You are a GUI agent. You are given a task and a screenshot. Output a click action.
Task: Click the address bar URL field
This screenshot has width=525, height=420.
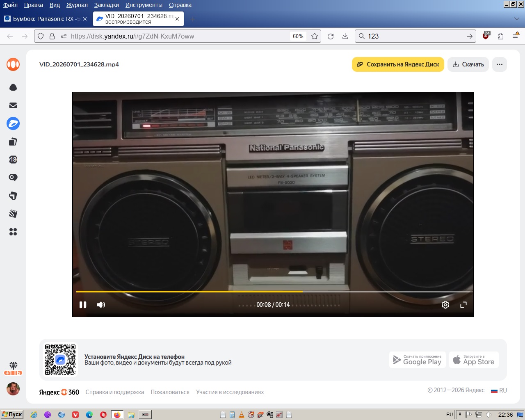(x=178, y=36)
